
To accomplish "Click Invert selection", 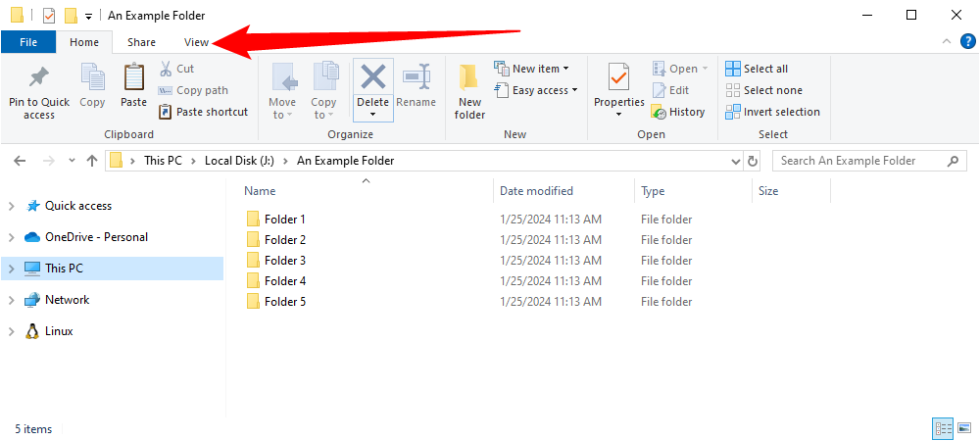I will 772,112.
